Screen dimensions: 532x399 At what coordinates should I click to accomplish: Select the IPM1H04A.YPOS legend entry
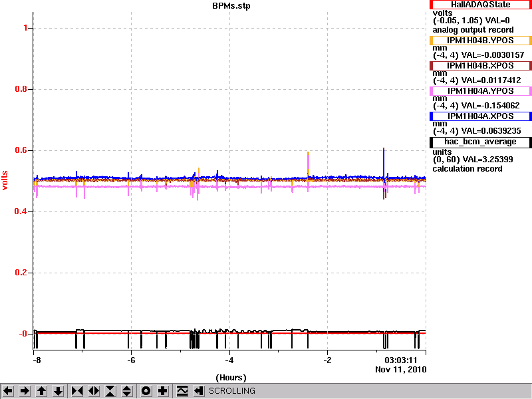pyautogui.click(x=480, y=91)
